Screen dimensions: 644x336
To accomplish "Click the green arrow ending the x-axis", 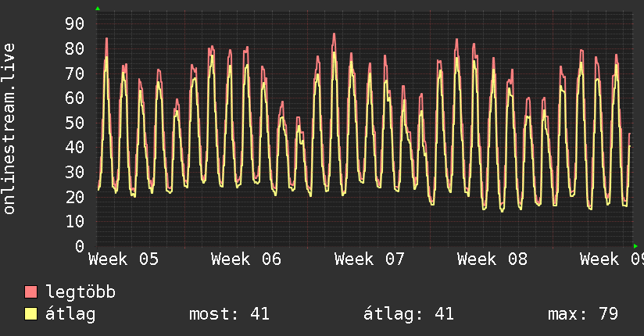I will click(635, 246).
